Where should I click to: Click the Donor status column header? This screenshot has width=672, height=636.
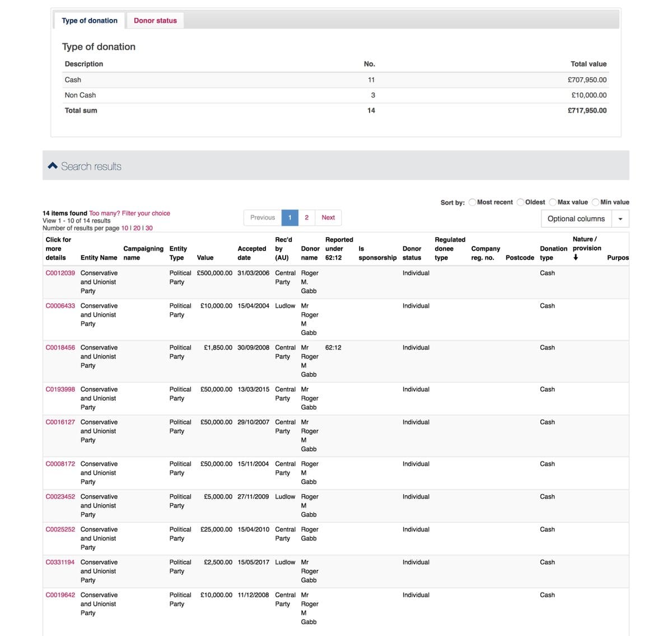click(x=412, y=253)
